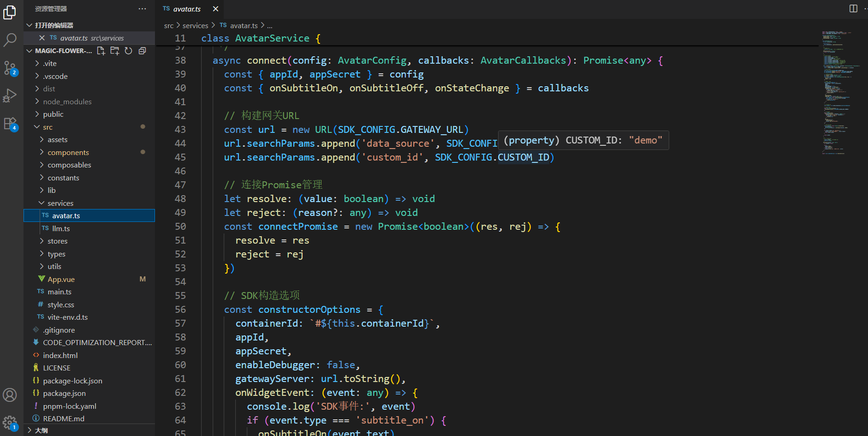Open README.md file
868x436 pixels.
tap(89, 418)
